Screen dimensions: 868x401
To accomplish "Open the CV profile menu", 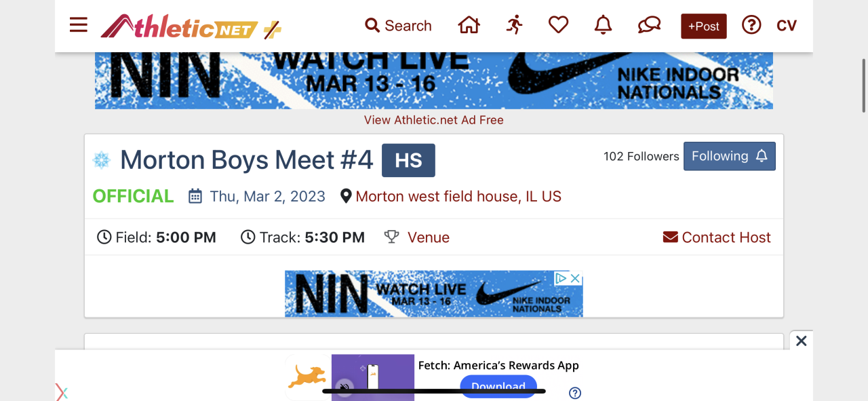I will pos(787,26).
